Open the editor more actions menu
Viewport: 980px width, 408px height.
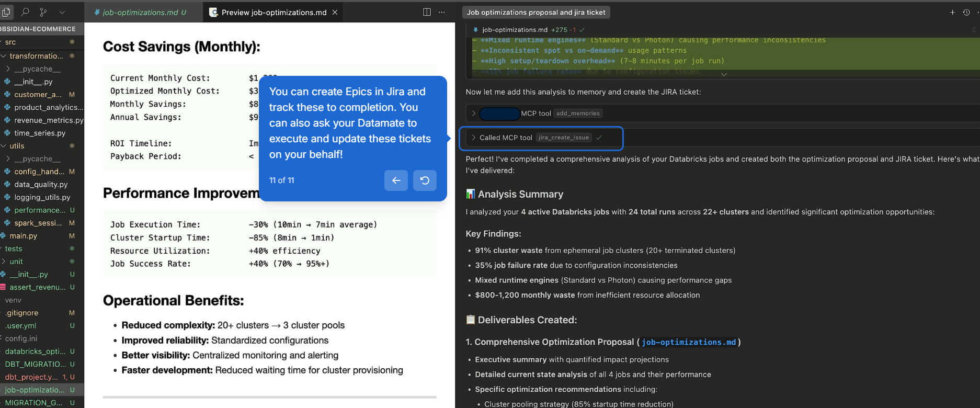(x=442, y=12)
